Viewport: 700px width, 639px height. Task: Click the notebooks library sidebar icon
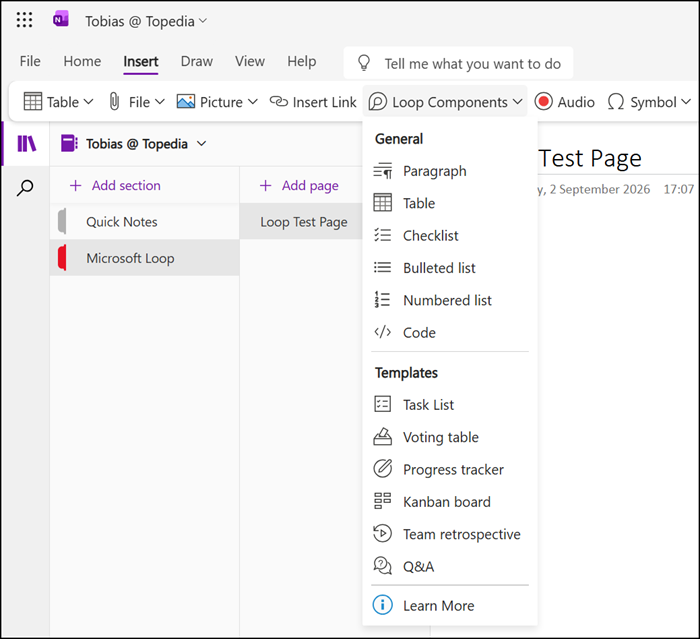click(26, 143)
